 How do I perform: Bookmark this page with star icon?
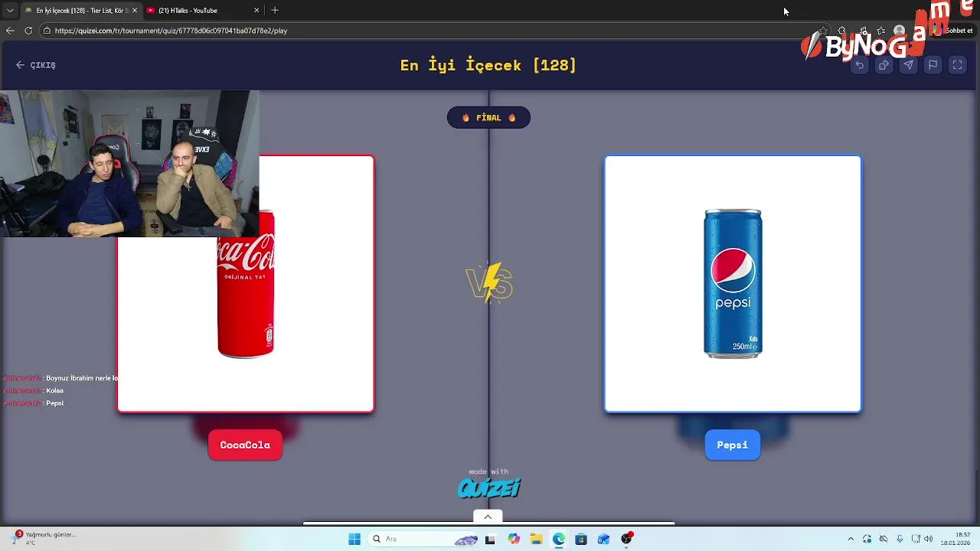click(823, 31)
